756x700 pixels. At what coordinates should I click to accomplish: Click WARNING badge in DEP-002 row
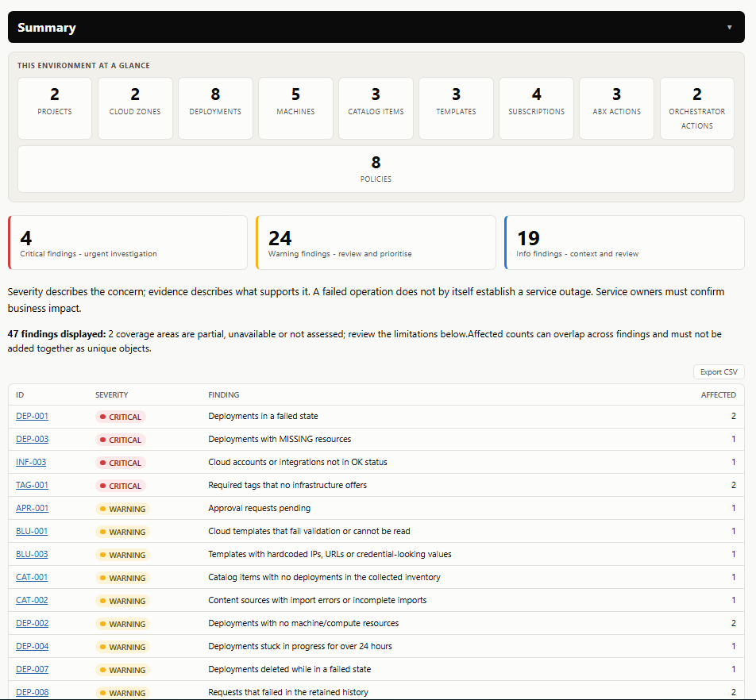[x=122, y=624]
